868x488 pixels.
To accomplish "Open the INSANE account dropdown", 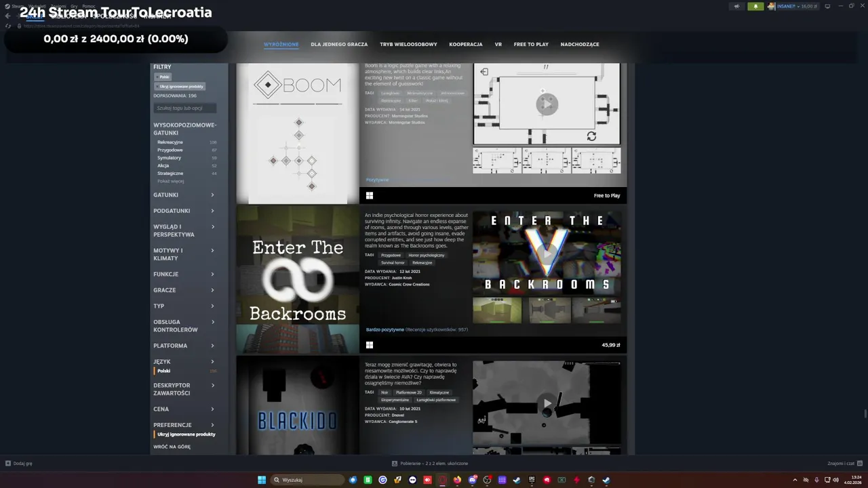I will 797,6.
